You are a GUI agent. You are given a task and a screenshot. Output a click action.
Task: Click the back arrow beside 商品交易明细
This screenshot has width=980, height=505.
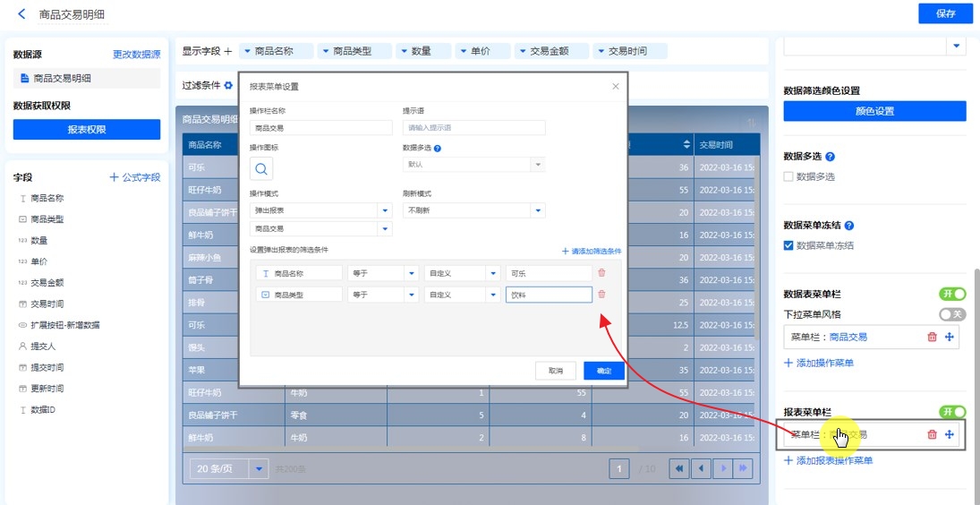21,14
